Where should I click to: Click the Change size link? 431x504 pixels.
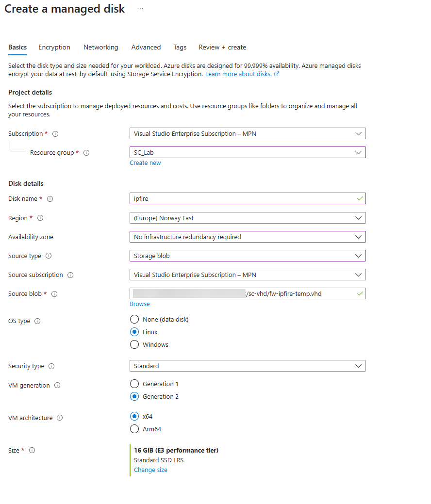pos(150,470)
